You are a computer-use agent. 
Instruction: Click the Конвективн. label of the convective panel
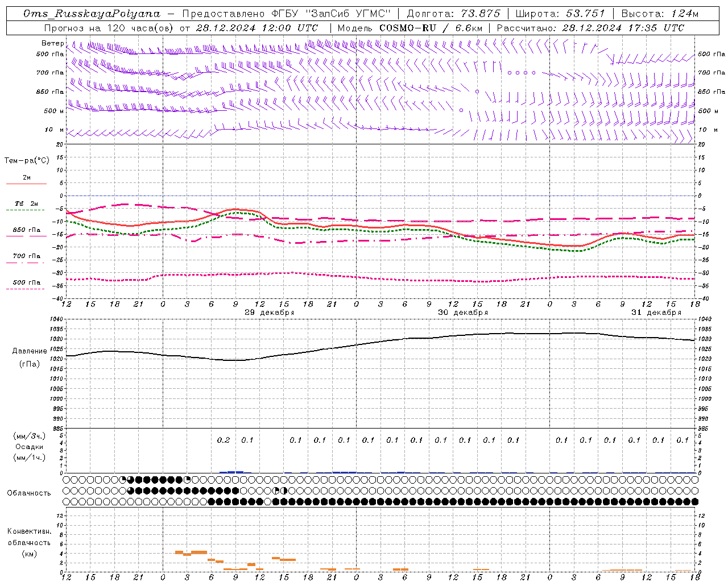[29, 531]
